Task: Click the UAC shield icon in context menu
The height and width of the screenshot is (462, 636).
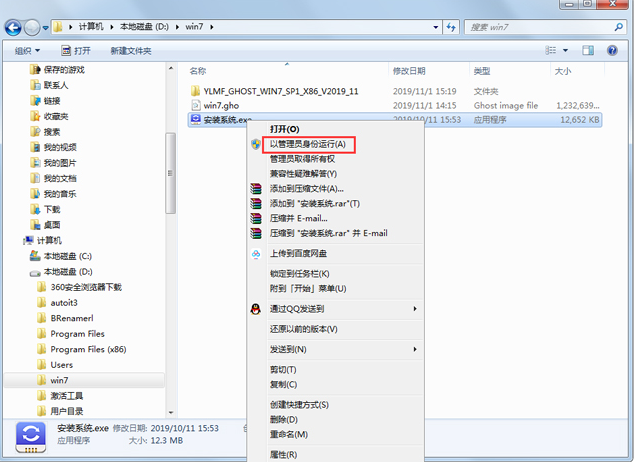Action: coord(256,144)
